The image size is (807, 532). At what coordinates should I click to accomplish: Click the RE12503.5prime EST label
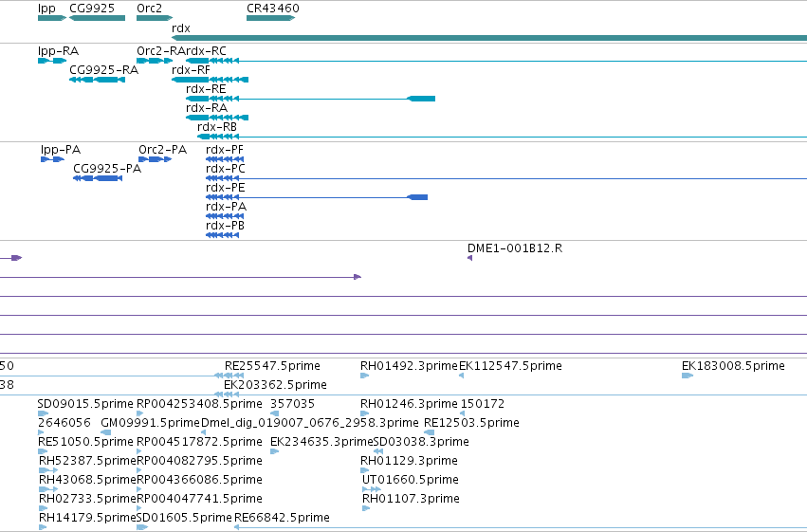pos(471,423)
